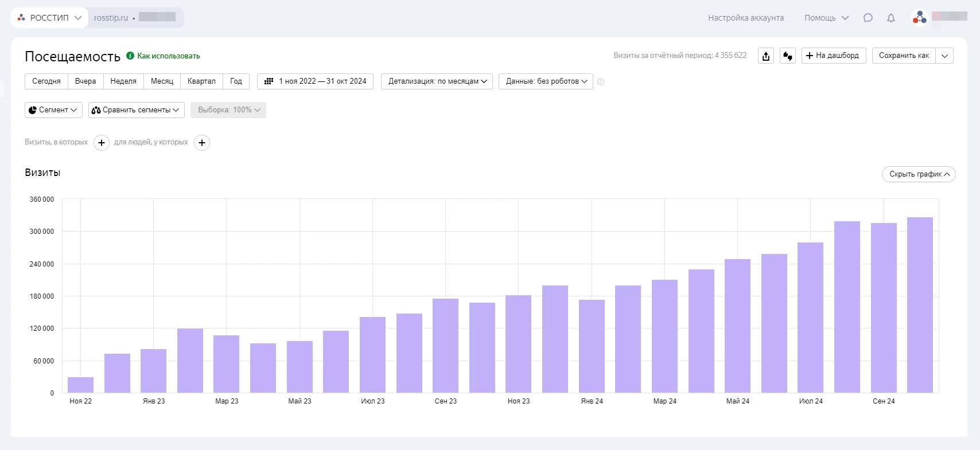The width and height of the screenshot is (980, 450).
Task: Open the Сегмент dropdown
Action: 53,110
